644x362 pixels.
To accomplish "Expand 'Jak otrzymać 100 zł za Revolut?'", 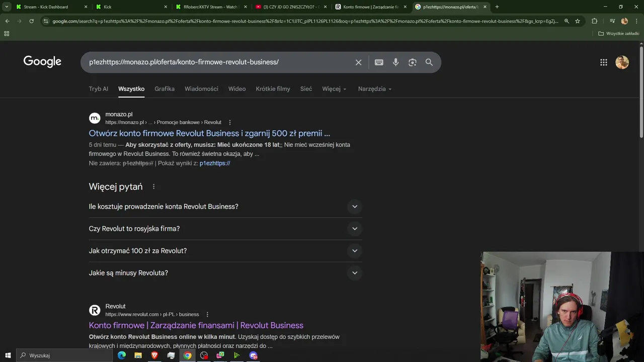I will pyautogui.click(x=225, y=251).
